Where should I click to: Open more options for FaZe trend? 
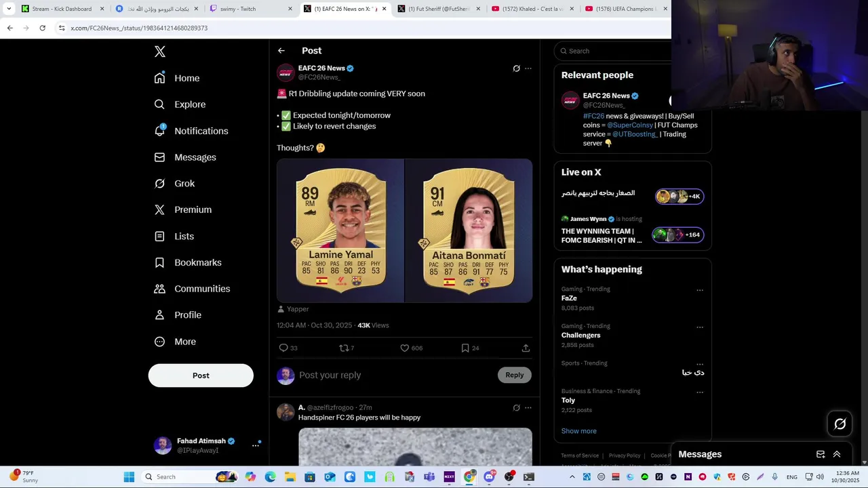point(700,290)
